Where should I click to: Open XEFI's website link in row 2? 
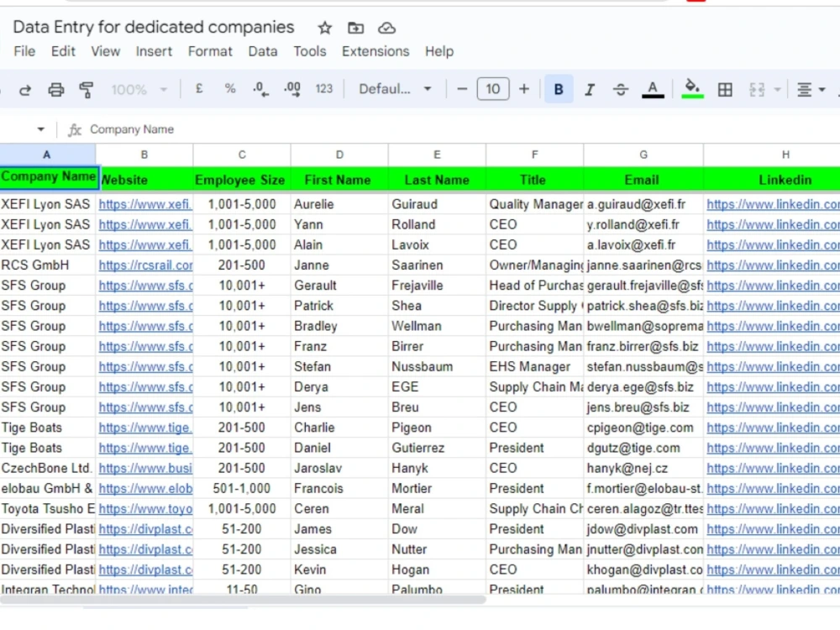click(x=144, y=204)
